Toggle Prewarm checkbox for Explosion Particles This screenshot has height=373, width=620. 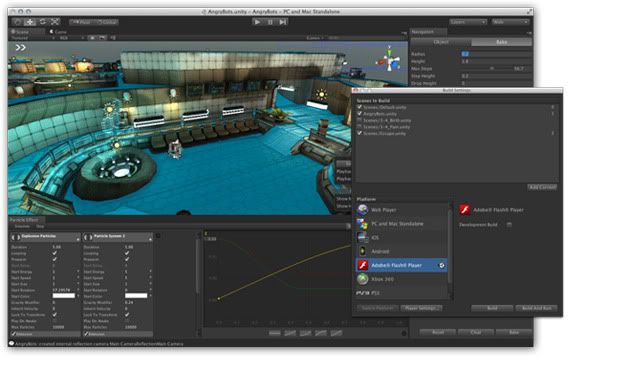55,259
